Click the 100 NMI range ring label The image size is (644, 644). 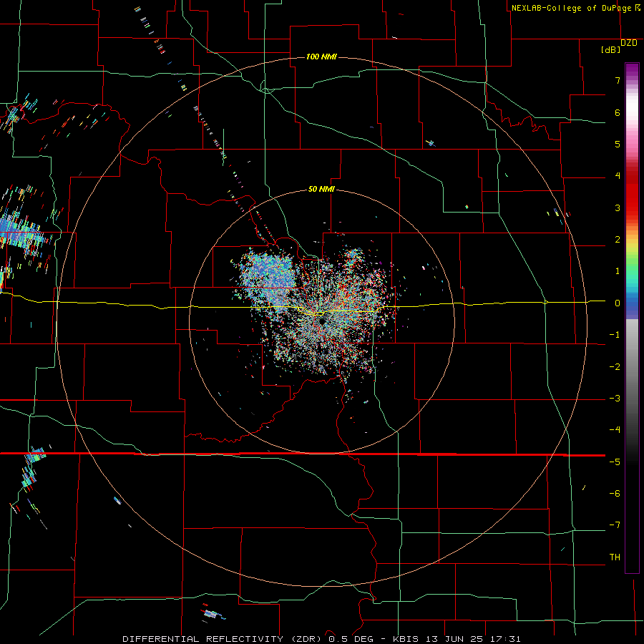tap(321, 57)
